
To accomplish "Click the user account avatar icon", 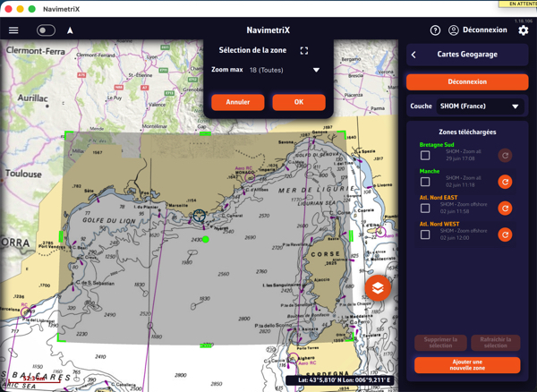I will click(x=454, y=30).
